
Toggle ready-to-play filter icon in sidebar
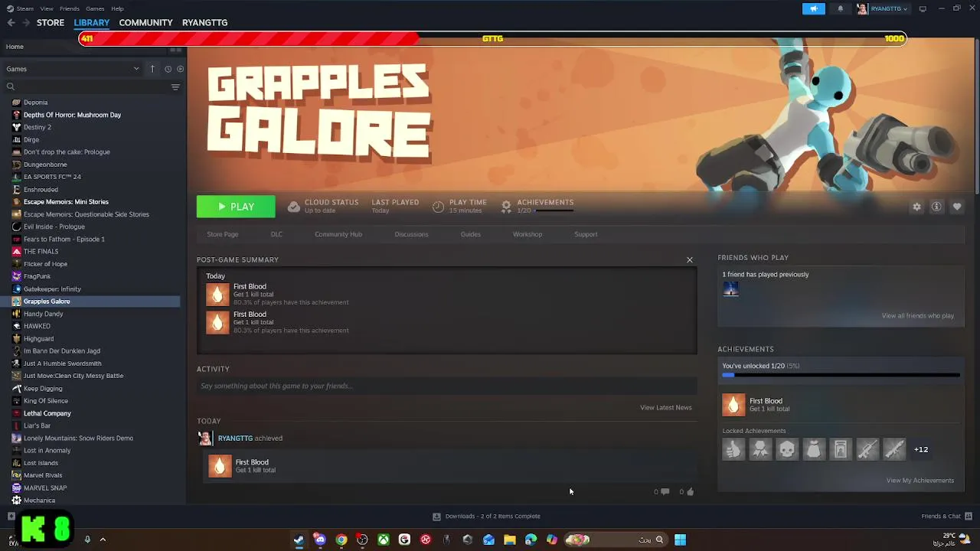(x=180, y=69)
